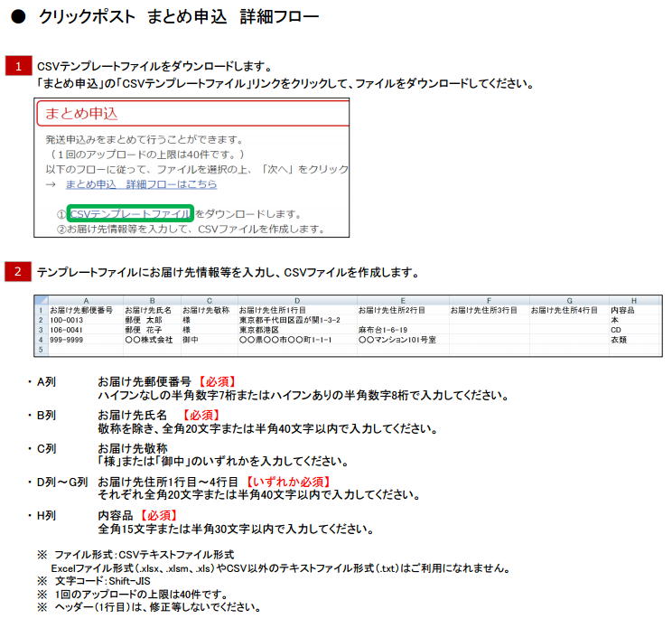Select address cell ○○県○○市○○町1-1-1

click(x=297, y=340)
